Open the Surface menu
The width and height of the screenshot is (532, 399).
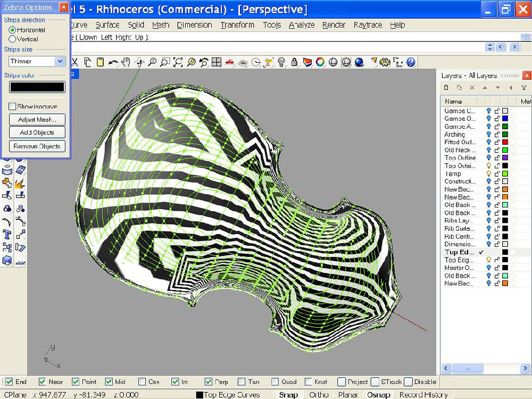click(x=107, y=25)
